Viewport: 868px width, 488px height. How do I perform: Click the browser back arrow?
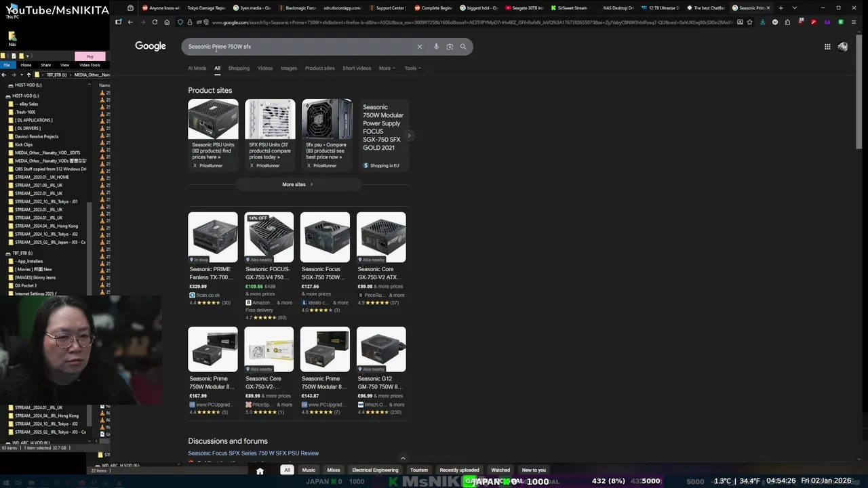click(x=130, y=22)
